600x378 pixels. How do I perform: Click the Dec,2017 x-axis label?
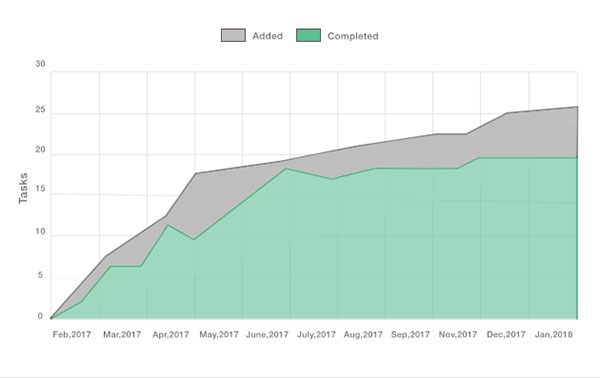[506, 334]
